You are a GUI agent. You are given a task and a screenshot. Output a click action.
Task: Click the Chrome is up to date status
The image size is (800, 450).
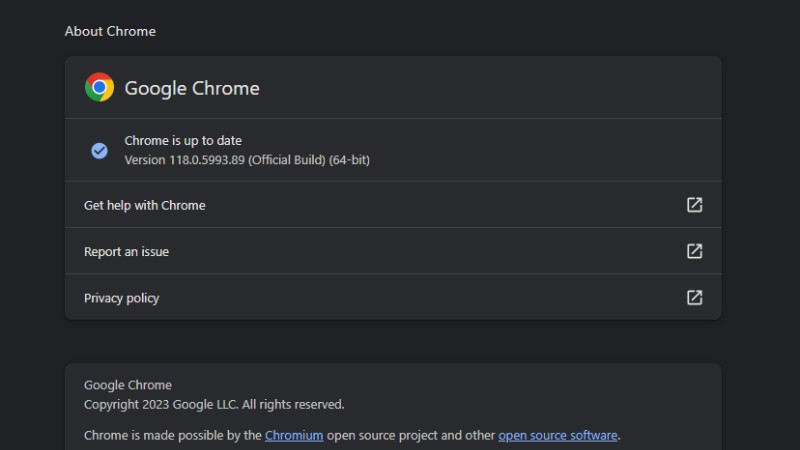click(183, 140)
